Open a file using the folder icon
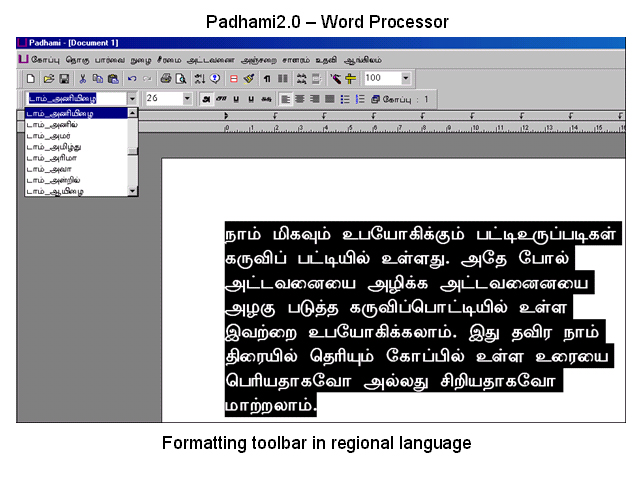The image size is (640, 480). (49, 78)
